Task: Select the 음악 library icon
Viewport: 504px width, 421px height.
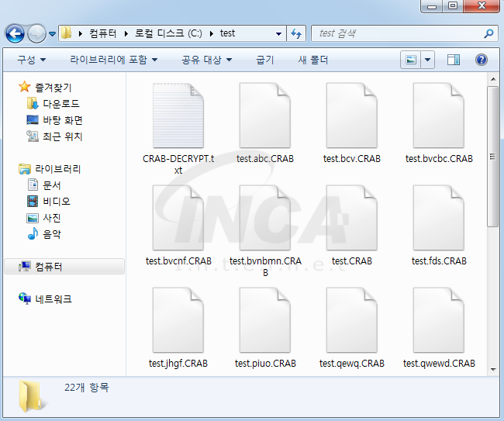Action: click(x=33, y=233)
